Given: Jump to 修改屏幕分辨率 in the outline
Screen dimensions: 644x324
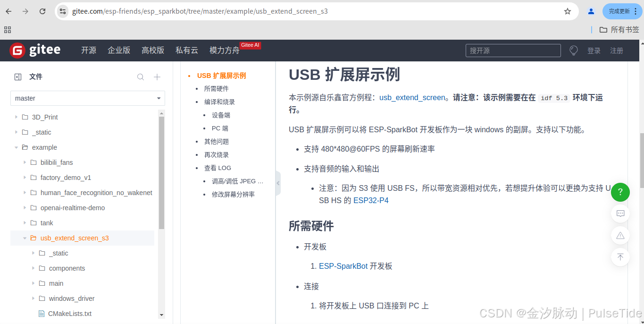Looking at the screenshot, I should coord(233,195).
